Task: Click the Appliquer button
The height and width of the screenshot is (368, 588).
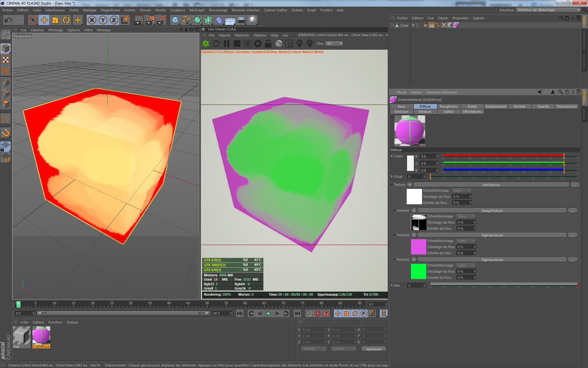Action: 373,349
